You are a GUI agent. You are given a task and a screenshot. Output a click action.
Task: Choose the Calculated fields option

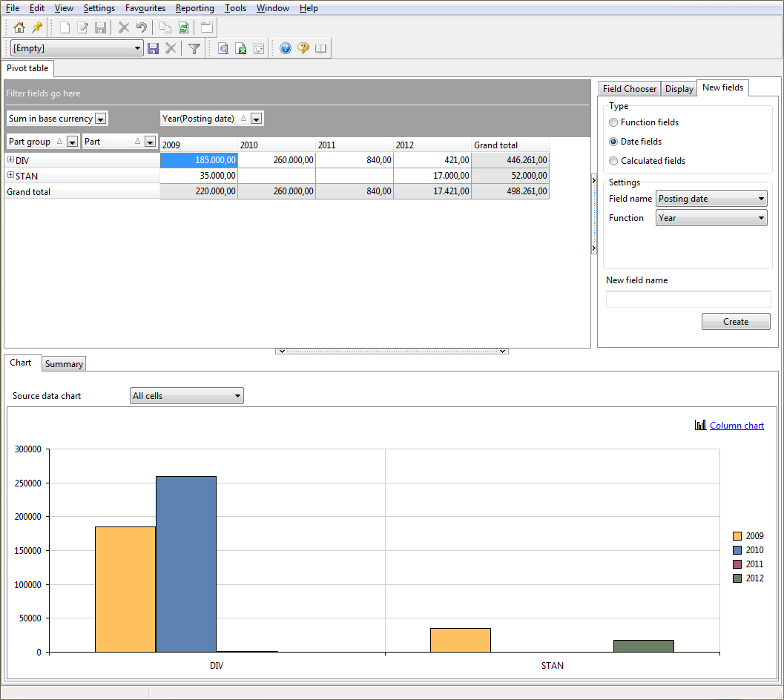(613, 160)
